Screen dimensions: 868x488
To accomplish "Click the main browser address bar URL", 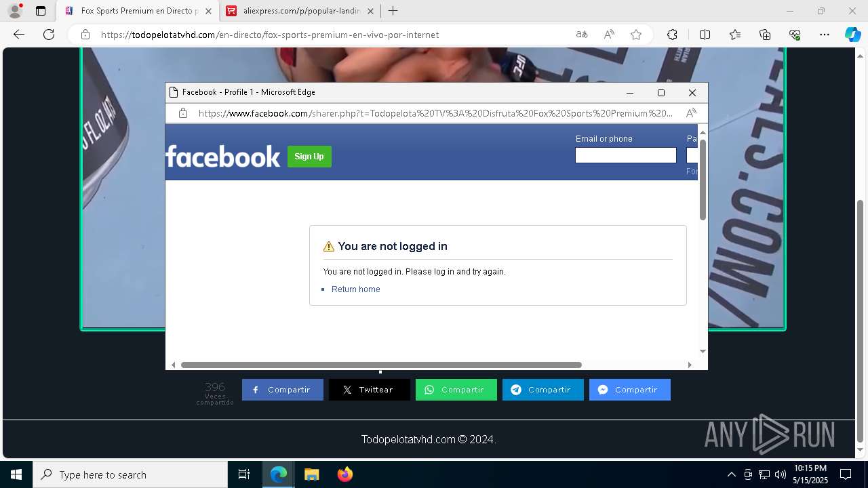I will tap(270, 35).
